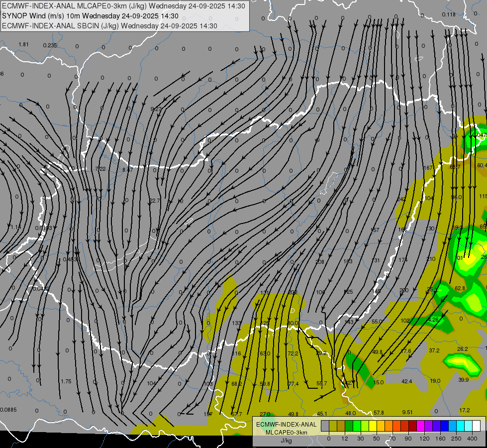487x448 pixels.
Task: Click the 120 tick label on the legend
Action: coord(425,439)
